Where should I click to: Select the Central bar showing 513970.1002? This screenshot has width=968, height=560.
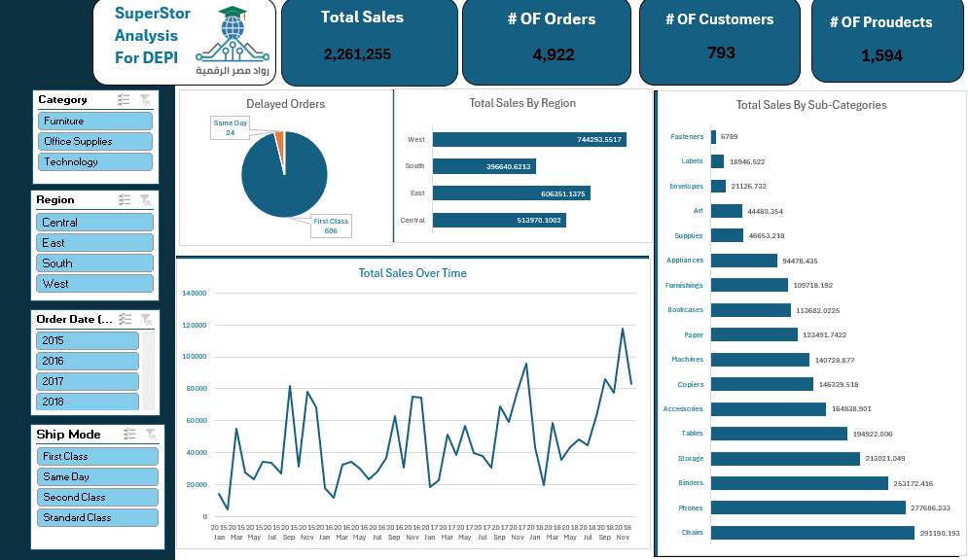click(x=499, y=220)
